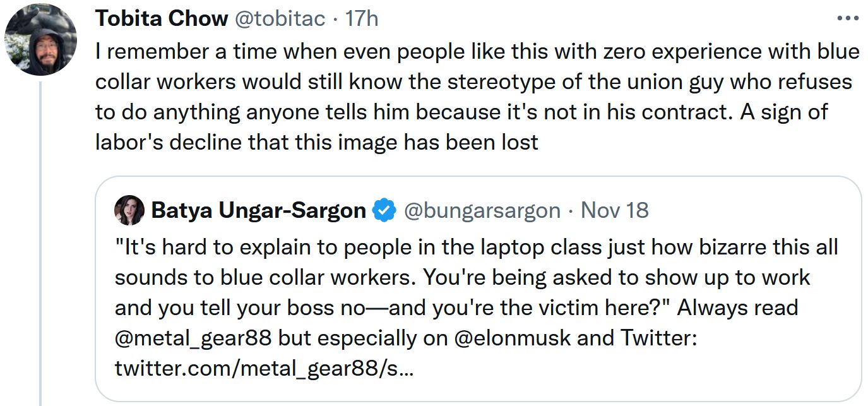Click the @elonmusk mention
Viewport: 868px width, 406px height.
[512, 338]
